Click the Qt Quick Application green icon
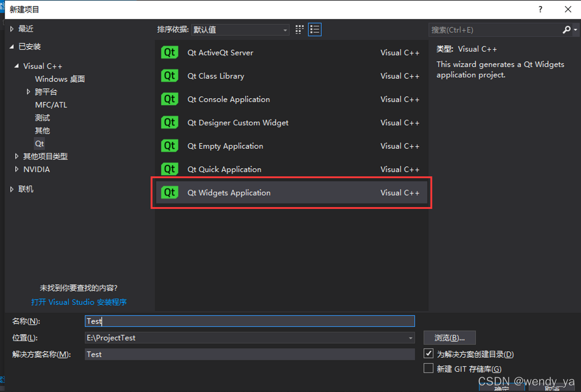This screenshot has height=392, width=581. click(x=170, y=169)
